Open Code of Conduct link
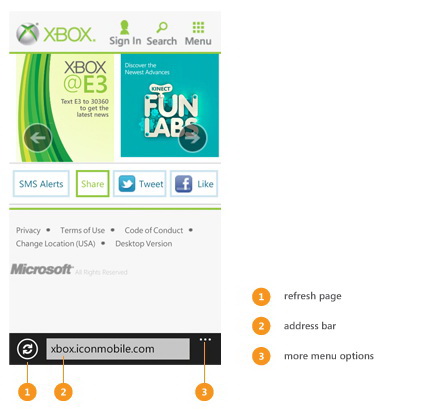Screen dimensions: 440x410 [x=154, y=230]
